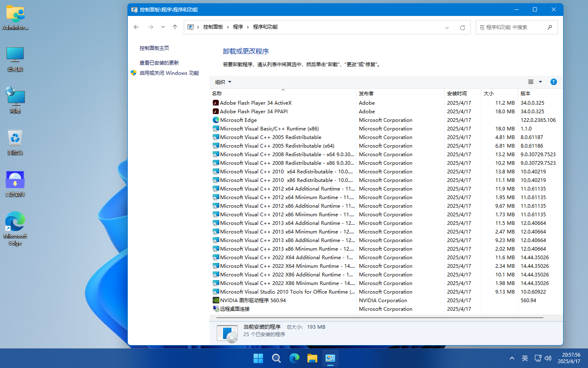
Task: Select the Microsoft Edge desktop shortcut
Action: 15,229
